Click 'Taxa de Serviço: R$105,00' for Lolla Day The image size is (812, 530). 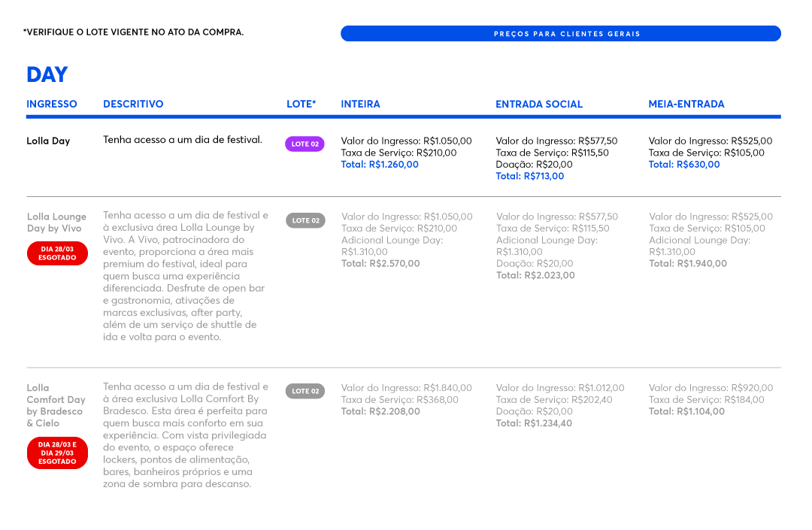point(706,153)
